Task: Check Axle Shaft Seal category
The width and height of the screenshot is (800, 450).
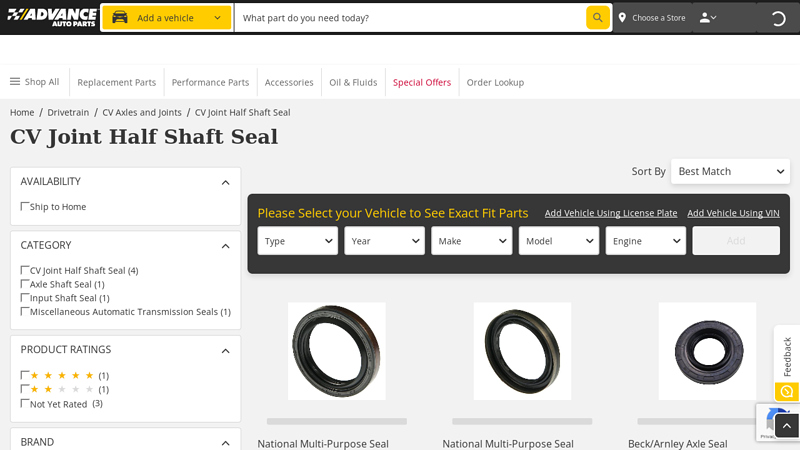Action: [24, 284]
